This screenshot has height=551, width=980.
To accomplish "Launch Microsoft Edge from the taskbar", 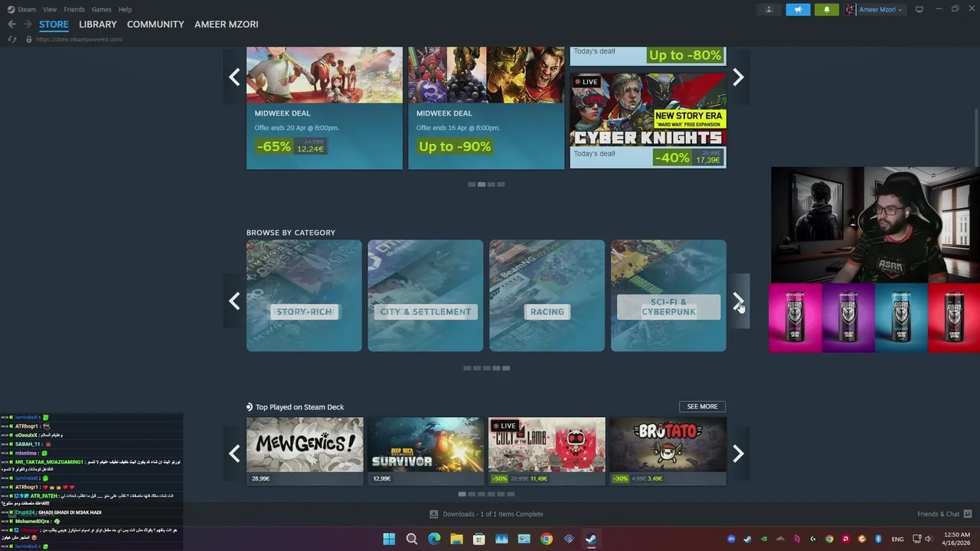I will (434, 539).
